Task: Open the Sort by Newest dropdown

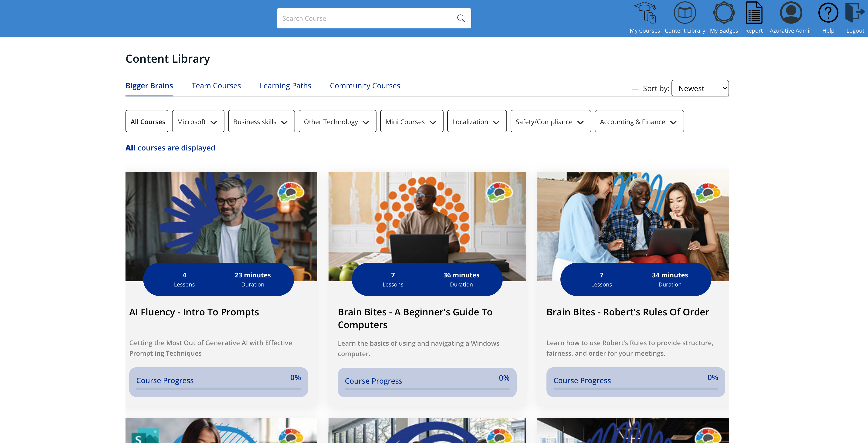Action: (x=700, y=88)
